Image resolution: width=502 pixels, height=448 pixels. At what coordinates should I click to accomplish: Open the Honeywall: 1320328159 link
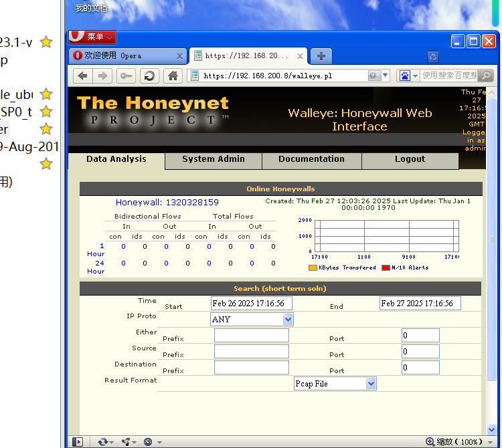coord(167,203)
